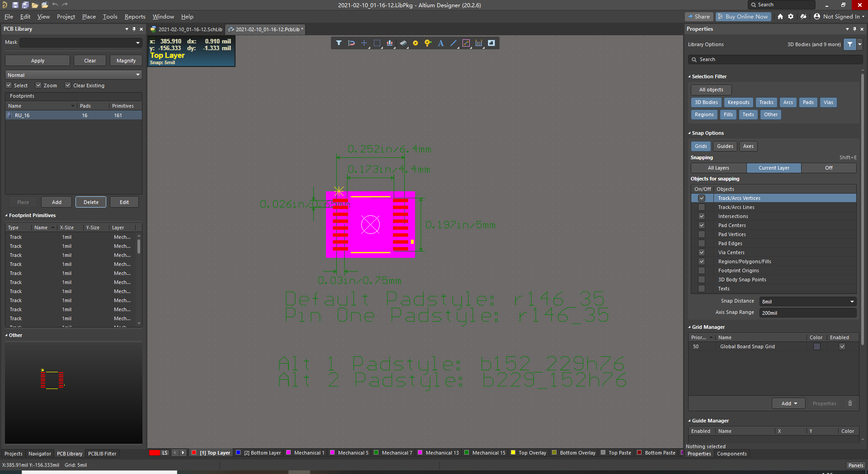Image resolution: width=868 pixels, height=474 pixels.
Task: Click the Apply button
Action: 38,61
